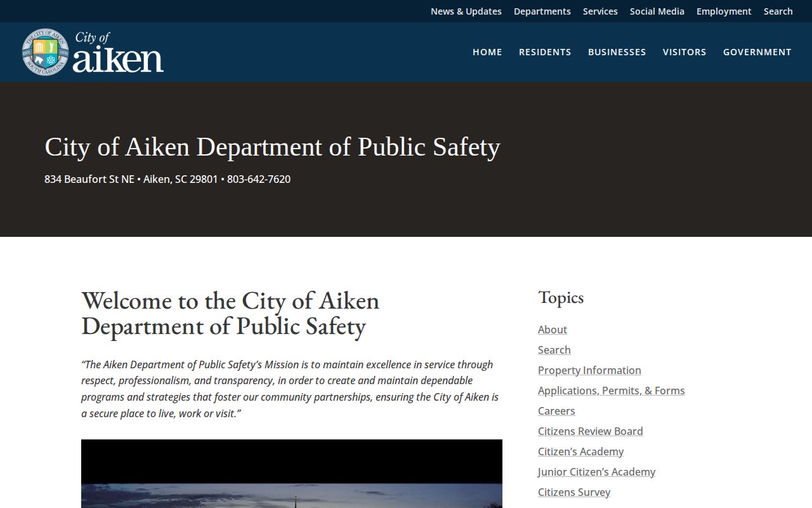This screenshot has height=508, width=812.
Task: Click the mission statement paragraph
Action: pyautogui.click(x=290, y=389)
